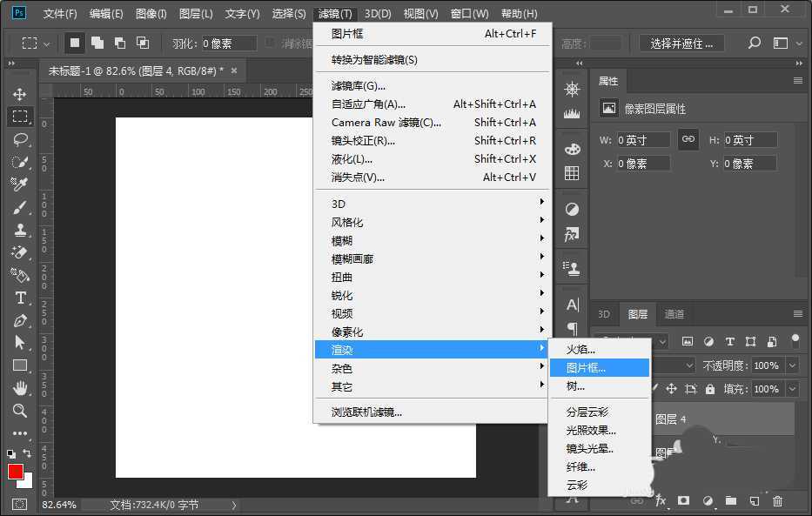This screenshot has width=812, height=516.
Task: Select the Lasso tool
Action: coord(22,139)
